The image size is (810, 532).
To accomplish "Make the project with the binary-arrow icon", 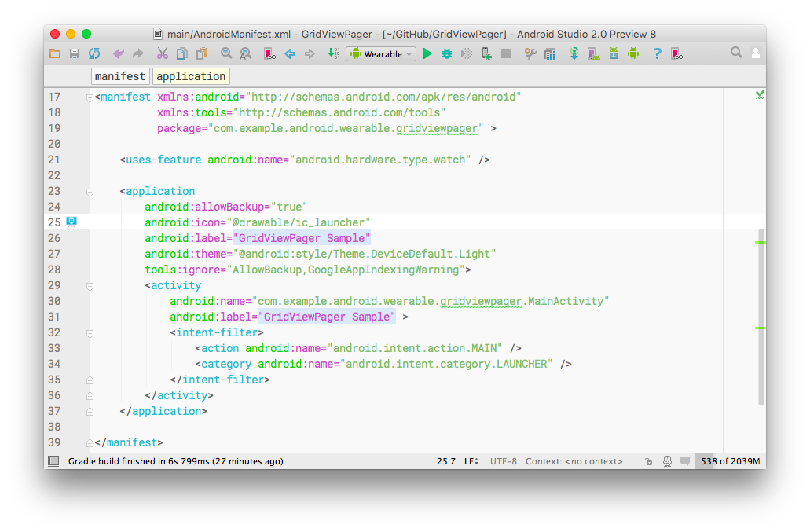I will tap(334, 53).
